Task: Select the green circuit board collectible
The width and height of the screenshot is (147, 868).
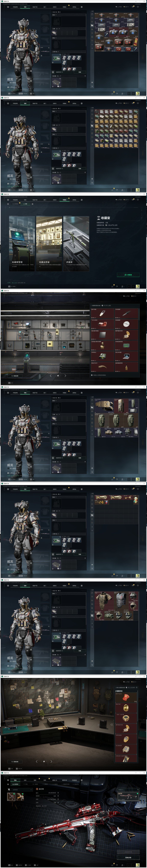Action: pos(126,345)
